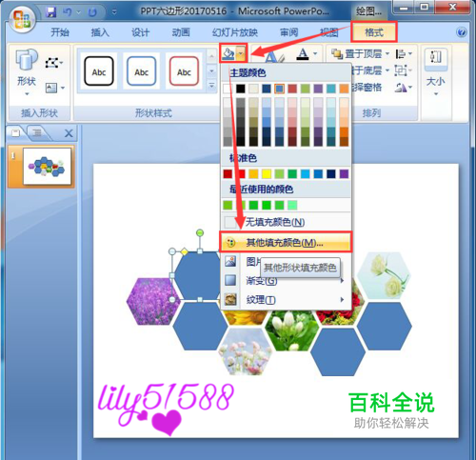This screenshot has height=460, width=476.
Task: Switch to the 插入 tab
Action: pos(100,32)
